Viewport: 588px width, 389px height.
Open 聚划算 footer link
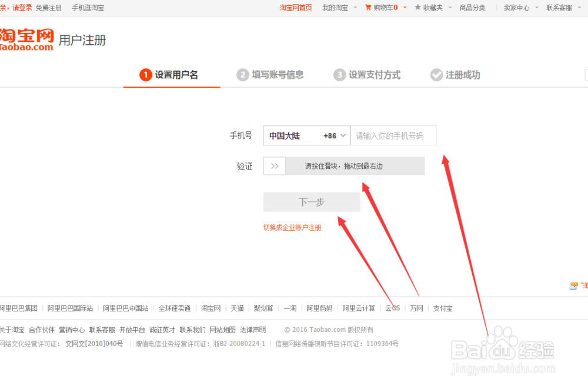pyautogui.click(x=263, y=308)
